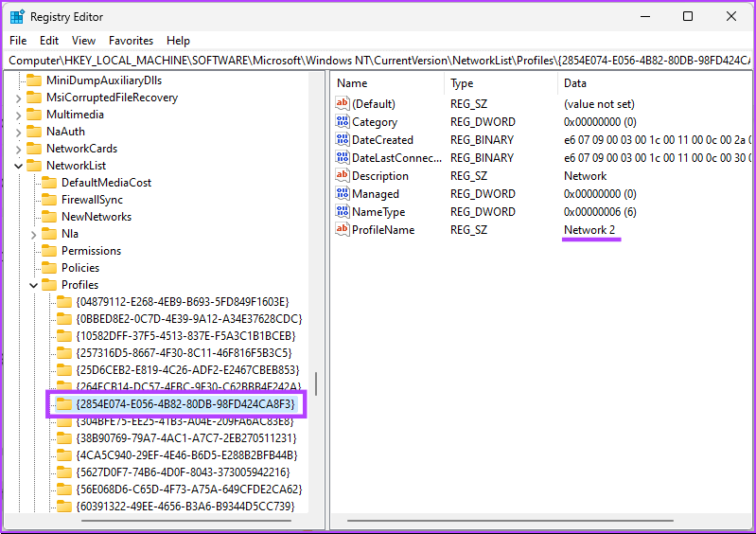
Task: Open the File menu
Action: coord(18,41)
